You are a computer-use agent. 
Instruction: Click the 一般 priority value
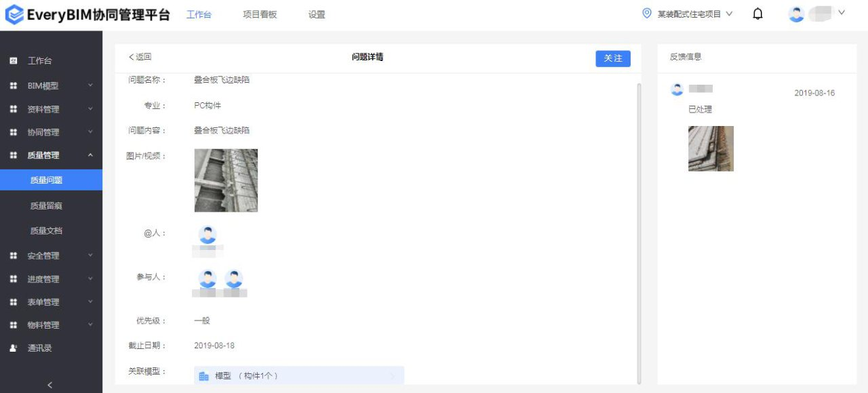point(202,320)
